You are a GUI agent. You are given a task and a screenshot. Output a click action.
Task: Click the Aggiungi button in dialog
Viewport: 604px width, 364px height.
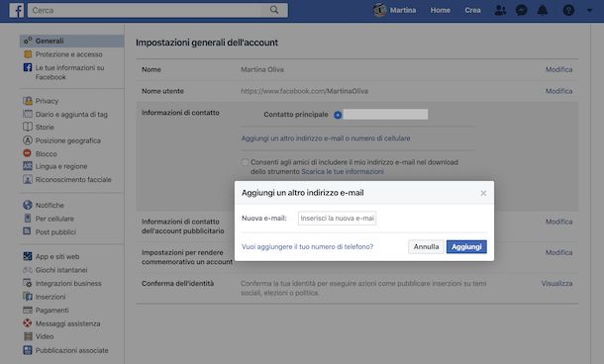[466, 246]
